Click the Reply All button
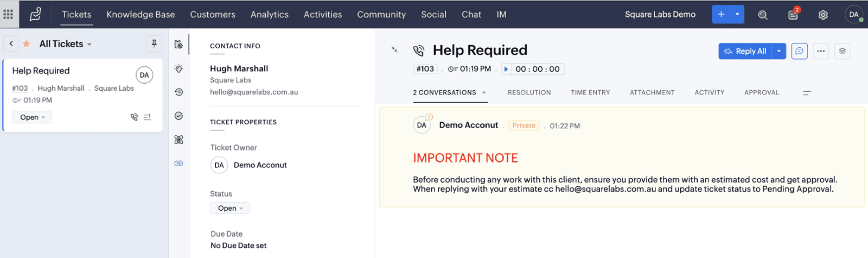The height and width of the screenshot is (258, 868). [745, 51]
